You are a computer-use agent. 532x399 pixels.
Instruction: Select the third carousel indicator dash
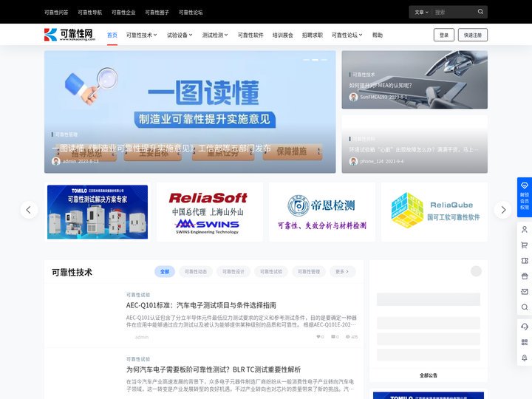(324, 60)
